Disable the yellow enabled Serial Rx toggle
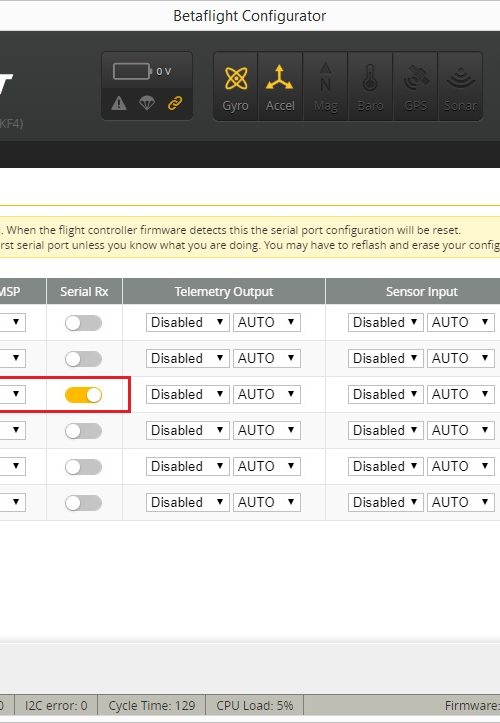The width and height of the screenshot is (500, 723). 83,395
